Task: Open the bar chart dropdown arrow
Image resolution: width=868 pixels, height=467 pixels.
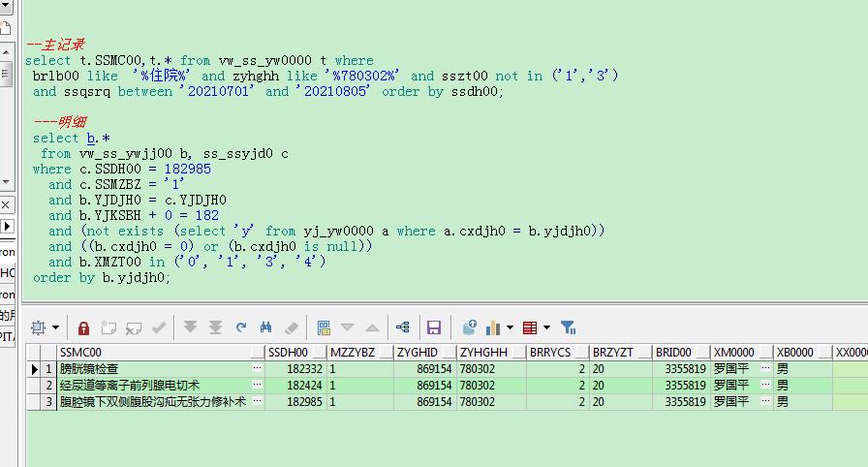Action: 510,327
